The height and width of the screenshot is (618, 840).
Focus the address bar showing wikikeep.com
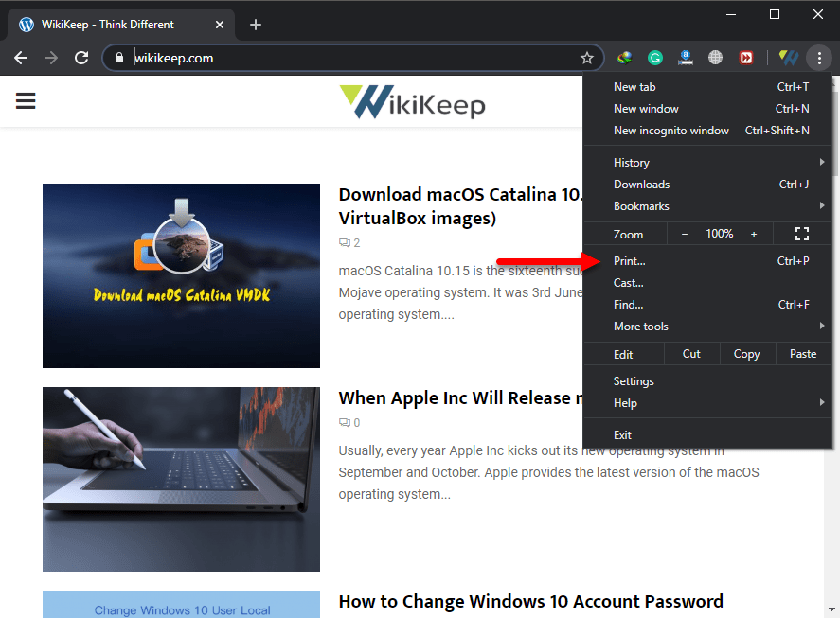tap(353, 58)
